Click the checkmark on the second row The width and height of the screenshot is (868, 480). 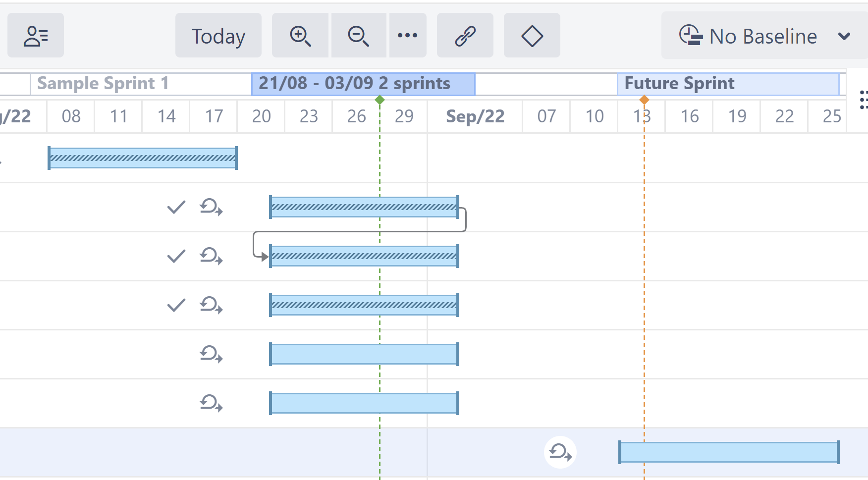coord(176,207)
